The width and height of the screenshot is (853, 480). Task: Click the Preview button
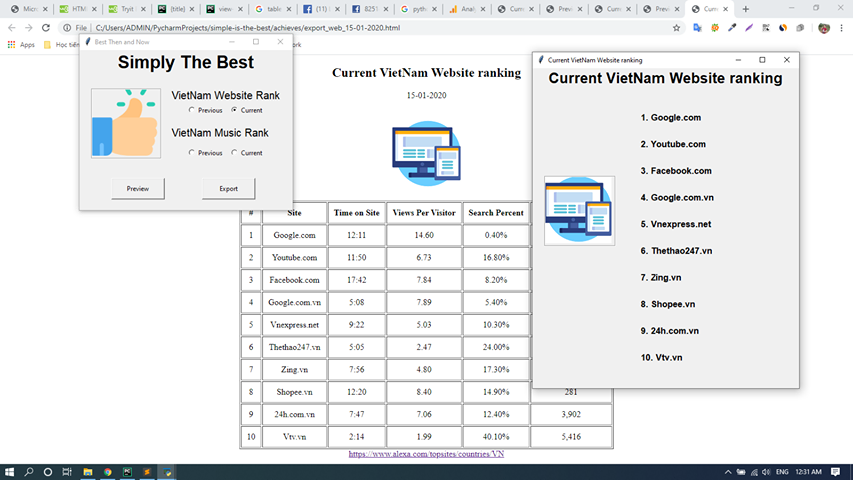pyautogui.click(x=138, y=189)
